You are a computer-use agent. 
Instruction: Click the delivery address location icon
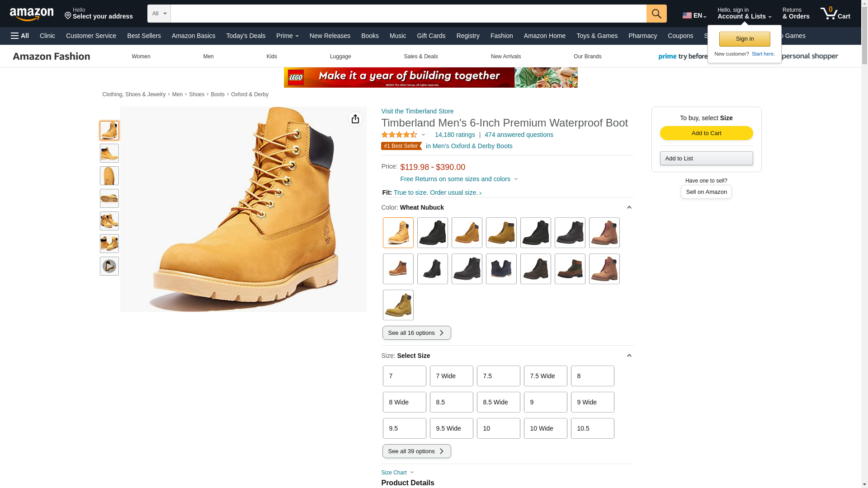tap(68, 16)
